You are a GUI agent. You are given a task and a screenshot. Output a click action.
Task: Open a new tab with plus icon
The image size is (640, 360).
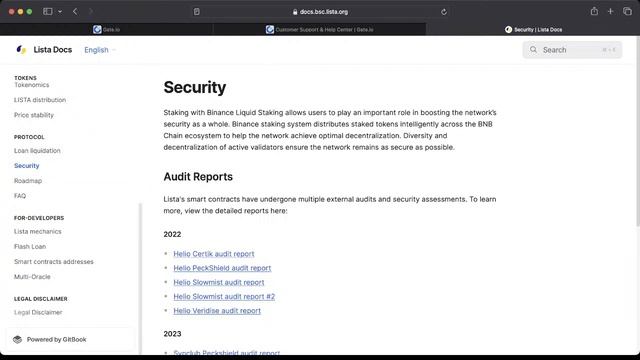tap(610, 11)
